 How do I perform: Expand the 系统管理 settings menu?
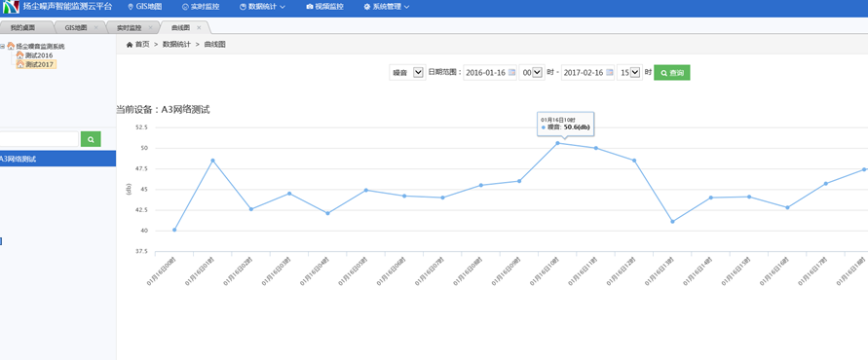tap(387, 7)
